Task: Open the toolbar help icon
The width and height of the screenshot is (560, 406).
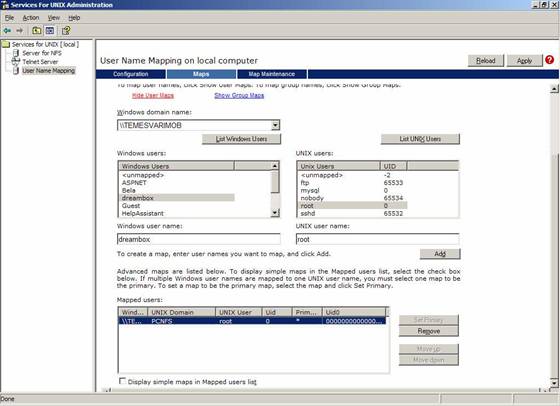Action: pyautogui.click(x=66, y=31)
